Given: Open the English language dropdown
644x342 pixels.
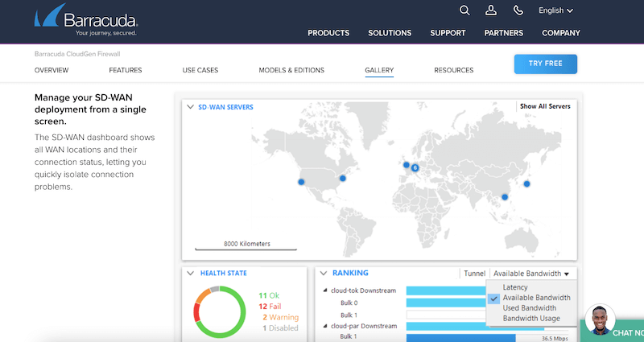Looking at the screenshot, I should click(x=555, y=10).
